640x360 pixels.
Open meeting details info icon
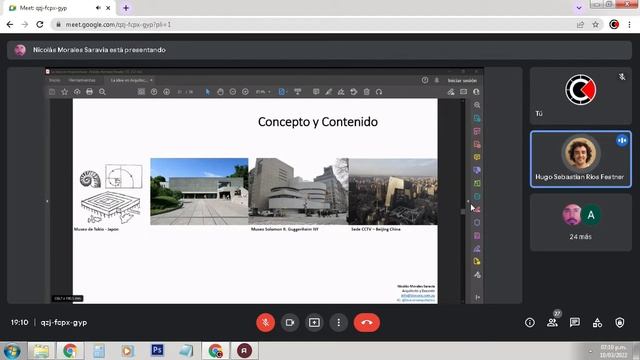click(x=529, y=323)
